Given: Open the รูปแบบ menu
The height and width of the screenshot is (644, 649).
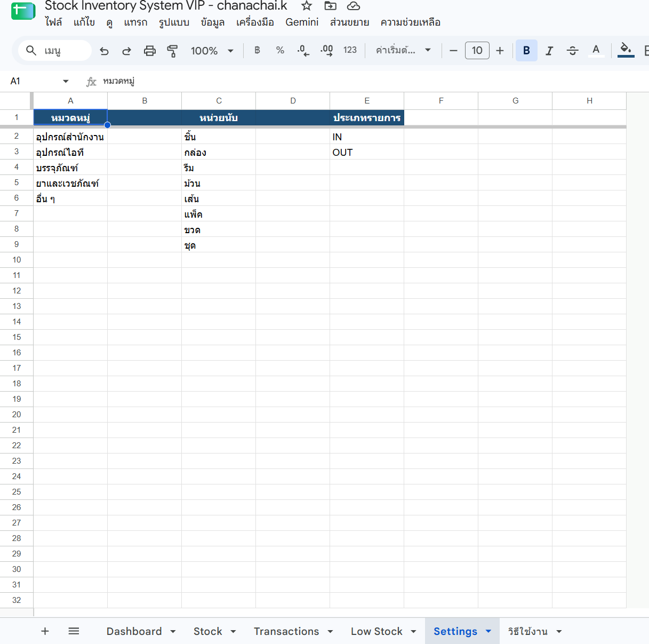Looking at the screenshot, I should (x=174, y=22).
